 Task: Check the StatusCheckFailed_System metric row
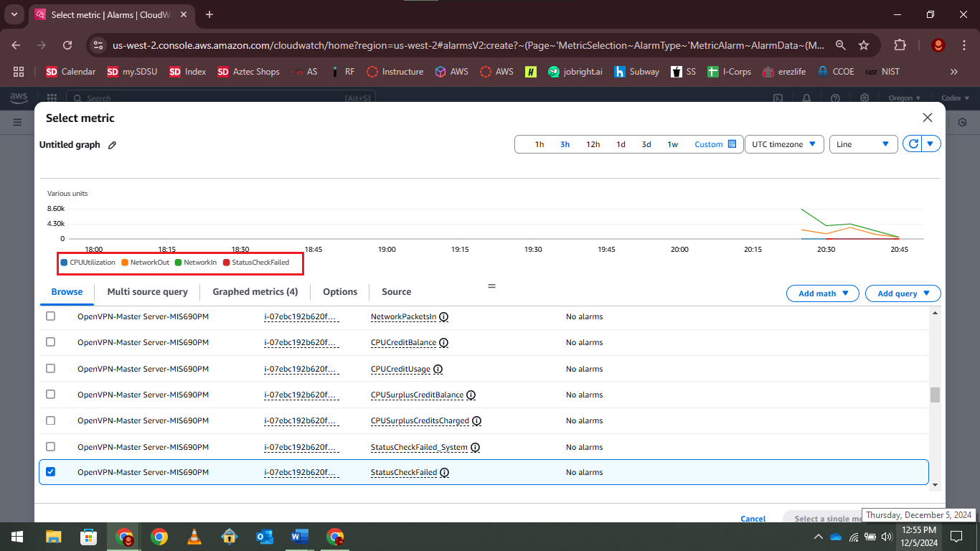tap(50, 447)
